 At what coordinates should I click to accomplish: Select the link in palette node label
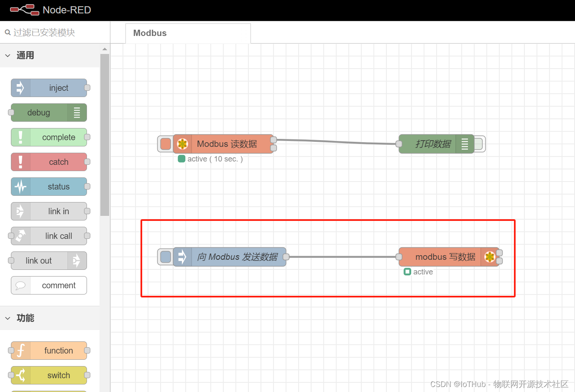pyautogui.click(x=59, y=211)
